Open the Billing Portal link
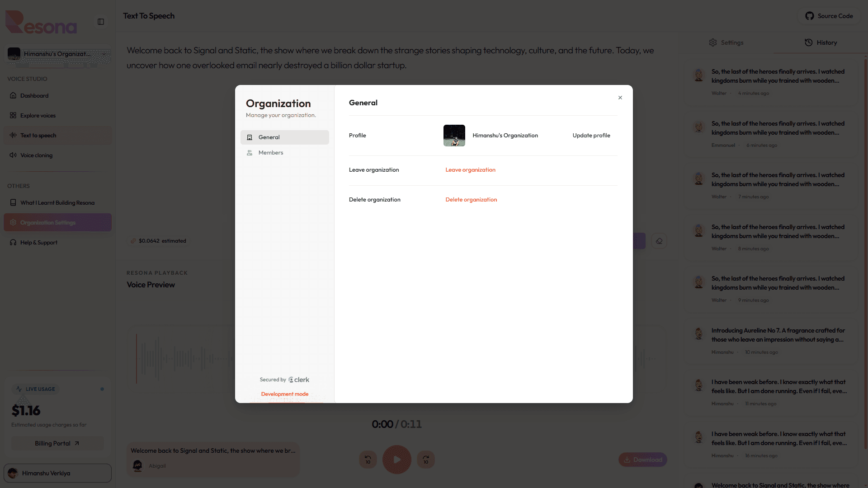 pos(57,443)
